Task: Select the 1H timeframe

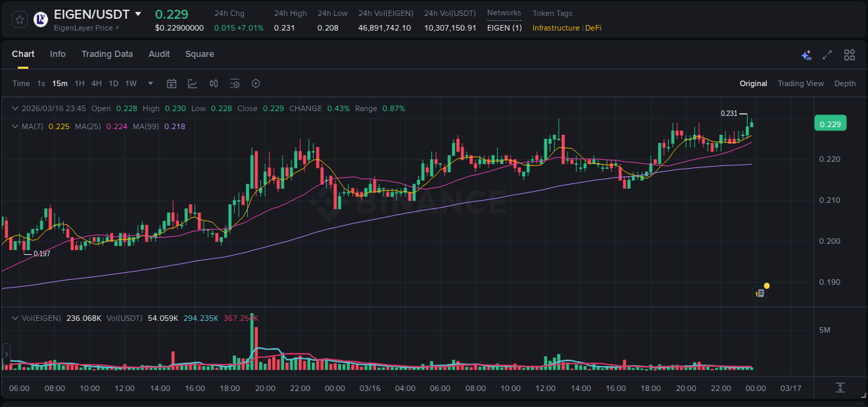Action: (78, 83)
